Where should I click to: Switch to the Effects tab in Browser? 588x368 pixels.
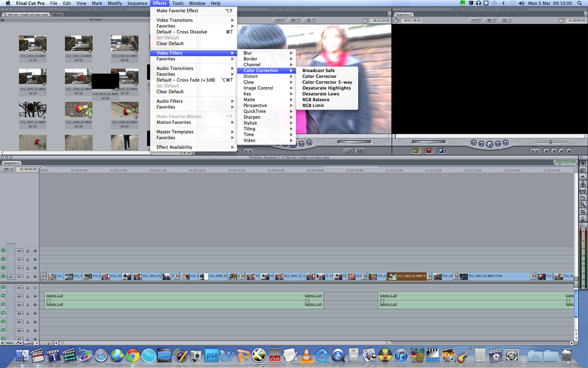pos(57,15)
